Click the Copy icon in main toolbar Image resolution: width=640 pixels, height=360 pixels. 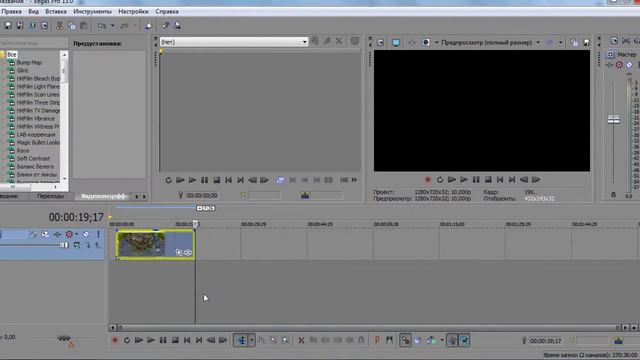click(71, 26)
